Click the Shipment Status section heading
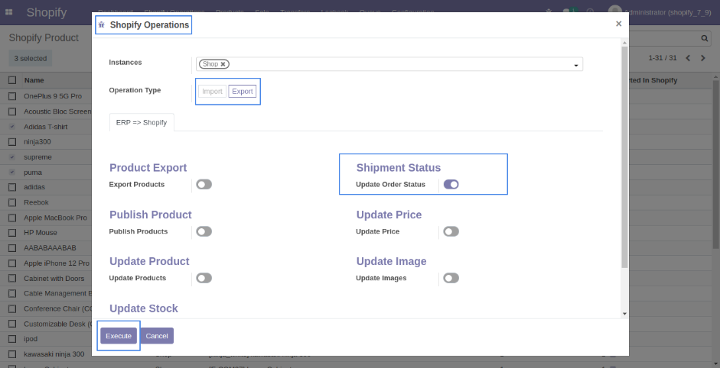This screenshot has height=368, width=720. (398, 168)
